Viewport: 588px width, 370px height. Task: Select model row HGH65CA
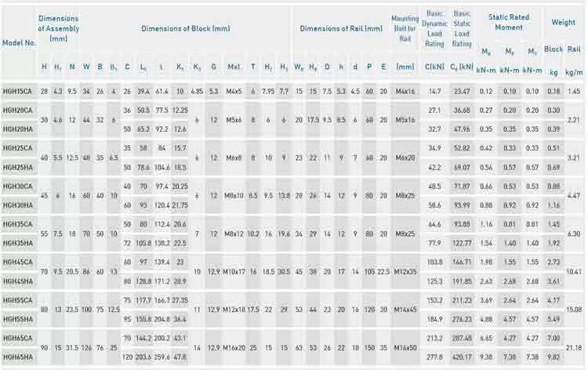17,338
